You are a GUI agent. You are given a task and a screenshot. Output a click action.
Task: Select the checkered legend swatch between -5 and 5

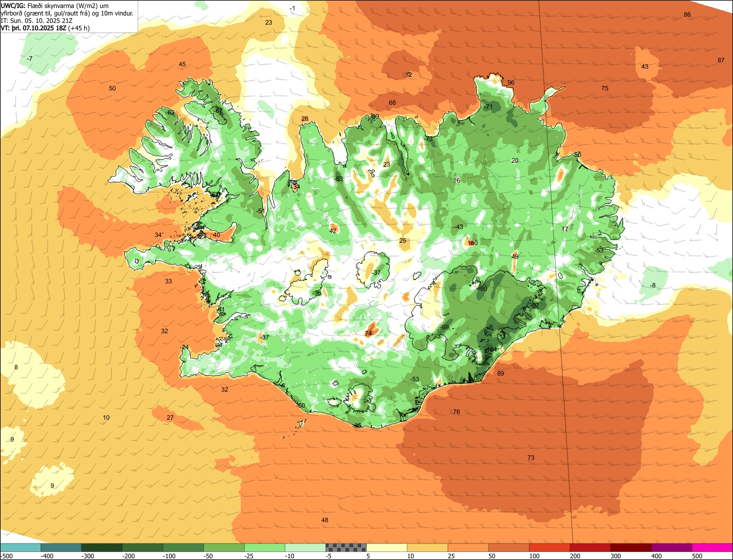pos(346,547)
